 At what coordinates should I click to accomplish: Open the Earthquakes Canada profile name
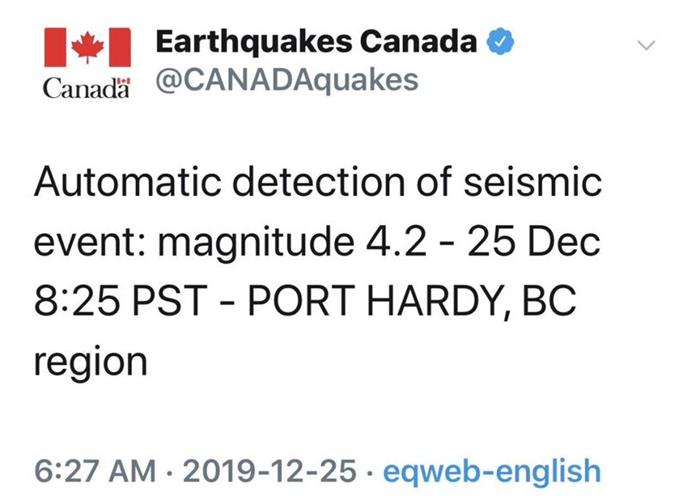click(x=317, y=43)
